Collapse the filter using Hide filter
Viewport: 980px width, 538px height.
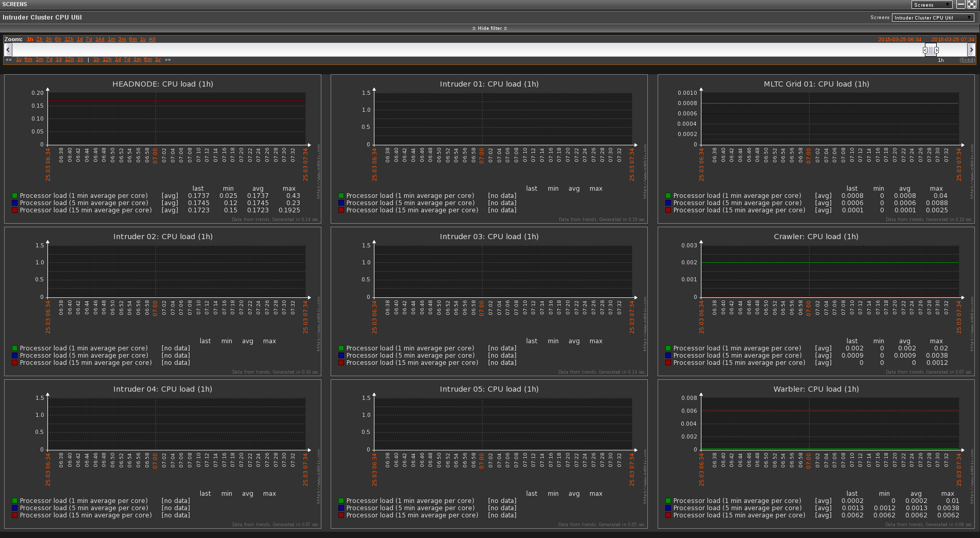490,28
